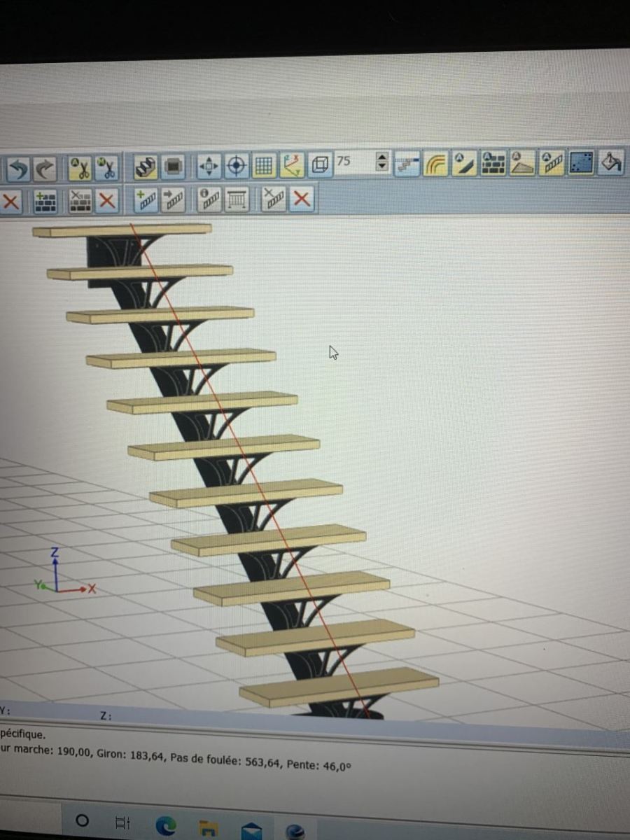Click the railing arrow move icon
630x840 pixels.
click(174, 200)
